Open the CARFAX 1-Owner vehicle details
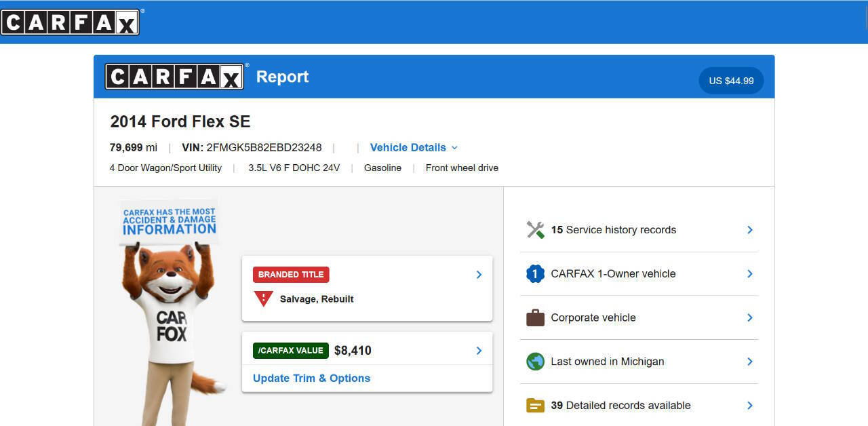Viewport: 868px width, 426px height. pyautogui.click(x=613, y=273)
